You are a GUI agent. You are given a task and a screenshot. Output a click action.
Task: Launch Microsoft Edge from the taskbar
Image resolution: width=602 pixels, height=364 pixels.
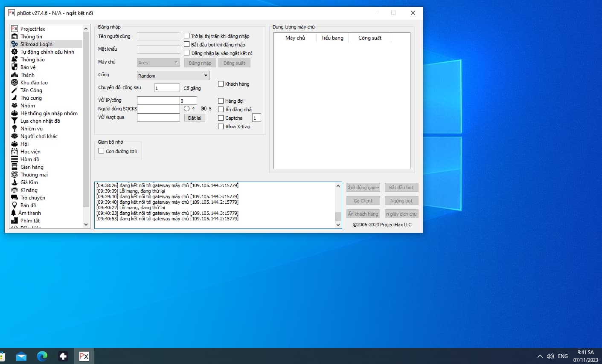pyautogui.click(x=42, y=356)
